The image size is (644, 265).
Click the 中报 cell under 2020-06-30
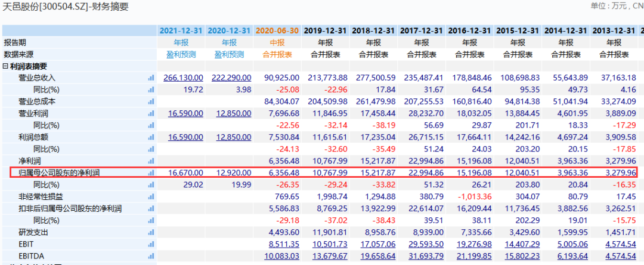pos(277,42)
